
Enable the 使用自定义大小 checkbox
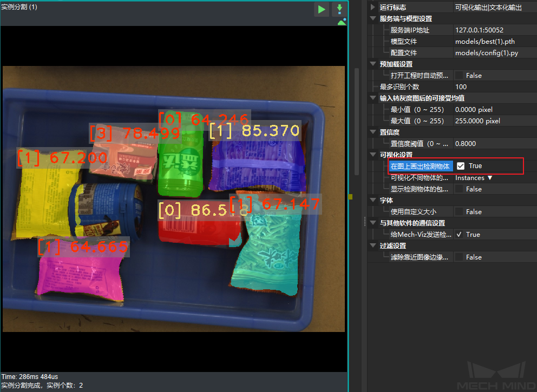point(460,212)
